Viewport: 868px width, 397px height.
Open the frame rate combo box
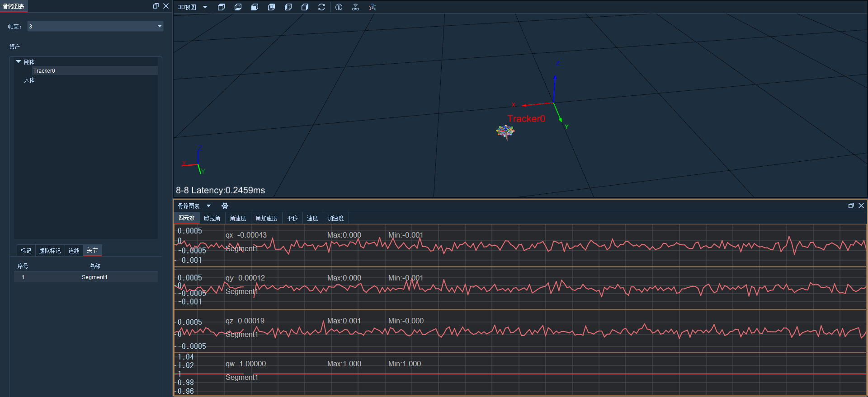95,26
